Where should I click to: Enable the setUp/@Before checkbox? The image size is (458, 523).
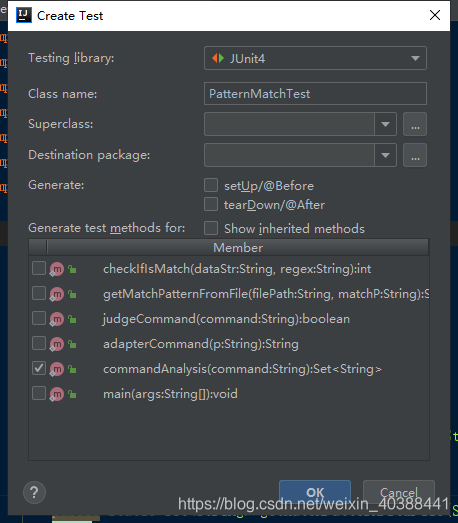pyautogui.click(x=211, y=185)
